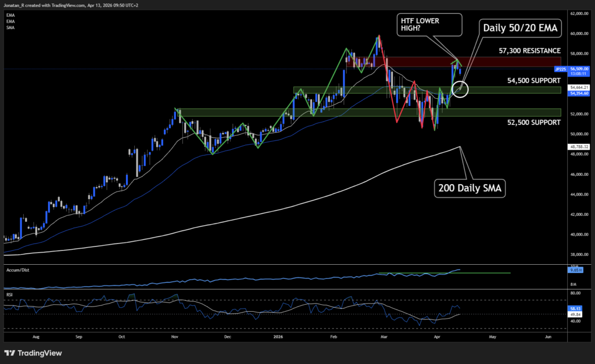Viewport: 595px width, 364px height.
Task: Click the RSI panel label
Action: 9,294
